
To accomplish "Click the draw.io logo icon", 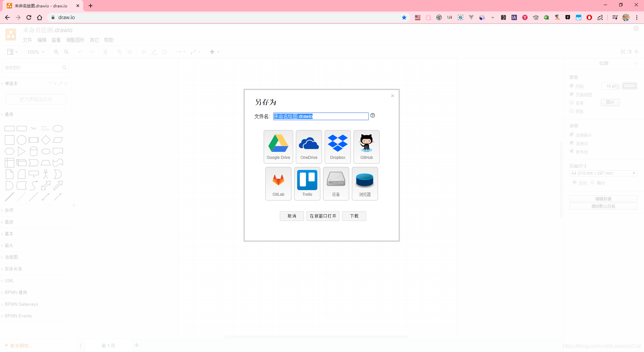I will [x=11, y=34].
